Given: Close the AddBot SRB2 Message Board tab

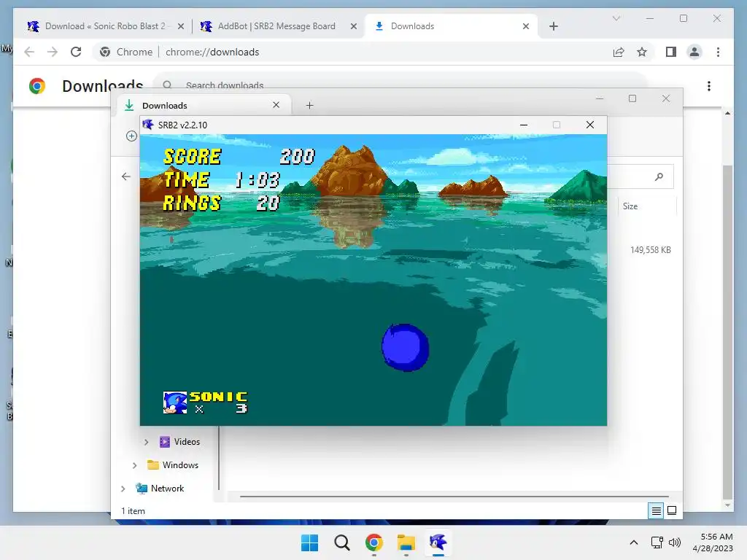Looking at the screenshot, I should point(354,26).
